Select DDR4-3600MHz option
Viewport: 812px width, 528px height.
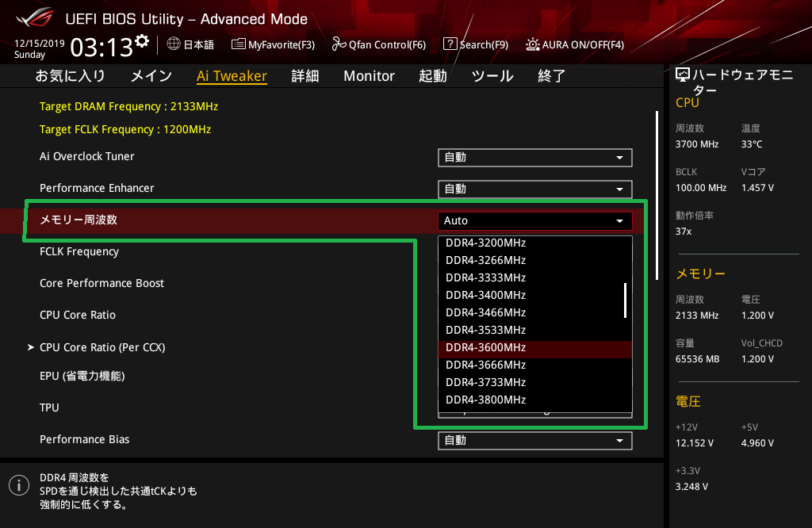coord(535,348)
